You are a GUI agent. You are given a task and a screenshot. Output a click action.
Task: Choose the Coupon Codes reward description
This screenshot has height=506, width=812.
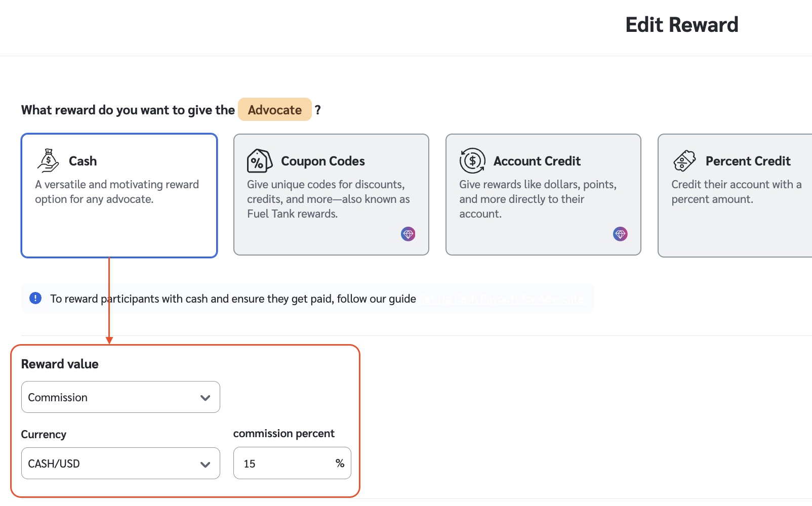pos(328,199)
